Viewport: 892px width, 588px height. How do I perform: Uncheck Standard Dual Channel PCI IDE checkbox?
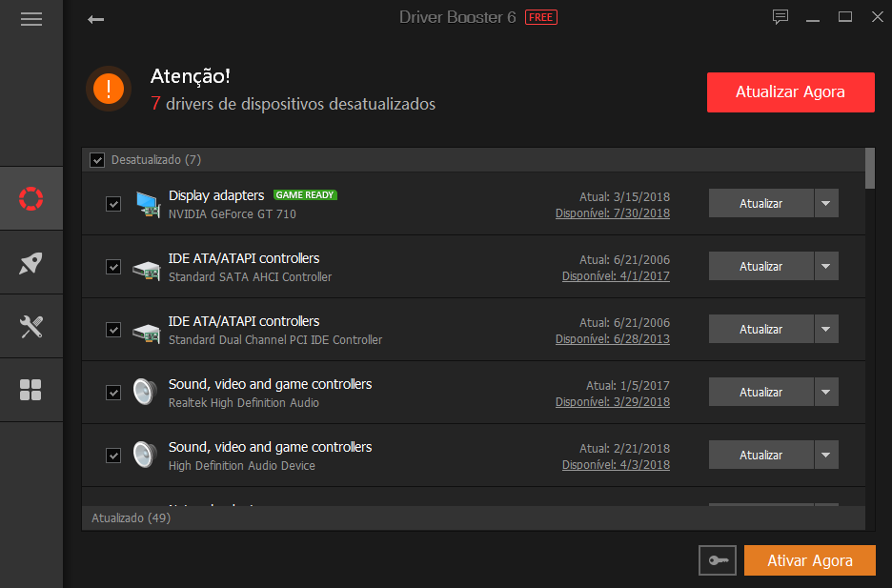coord(113,330)
